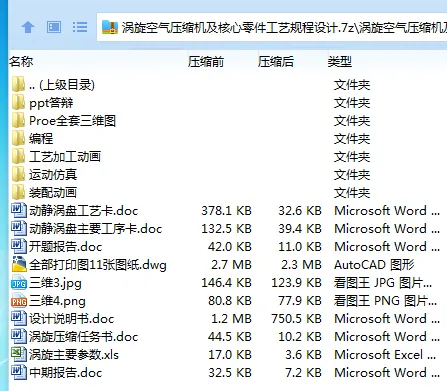This screenshot has width=447, height=391.
Task: Go up one directory level with the arrow icon
Action: coord(28,27)
